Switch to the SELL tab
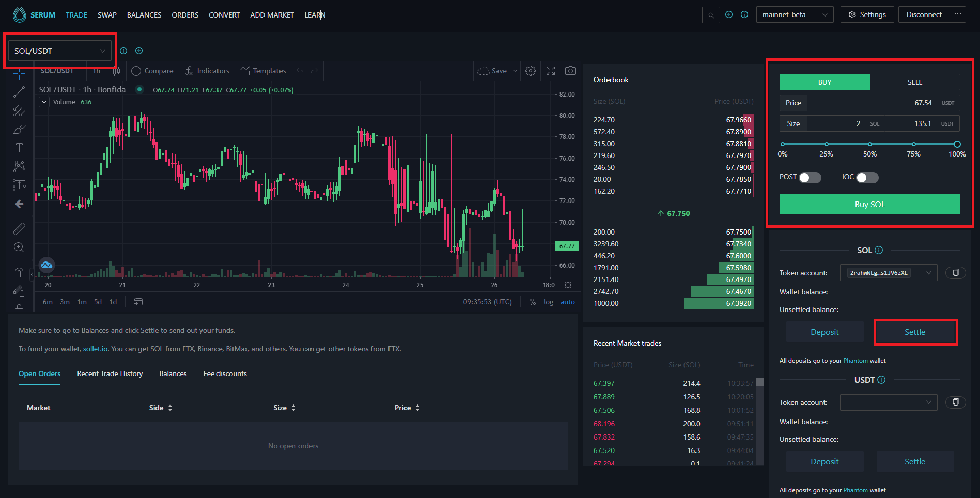This screenshot has width=980, height=498. tap(914, 82)
